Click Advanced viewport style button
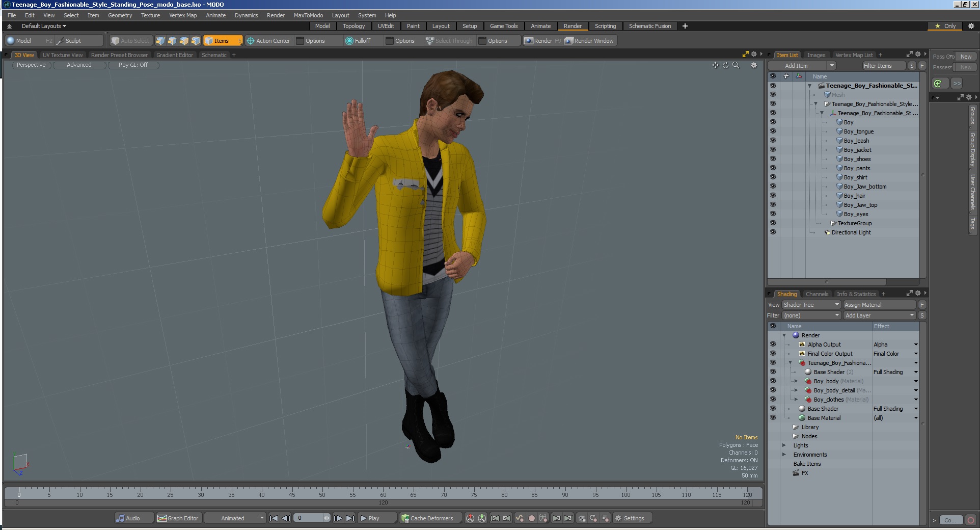 coord(79,65)
